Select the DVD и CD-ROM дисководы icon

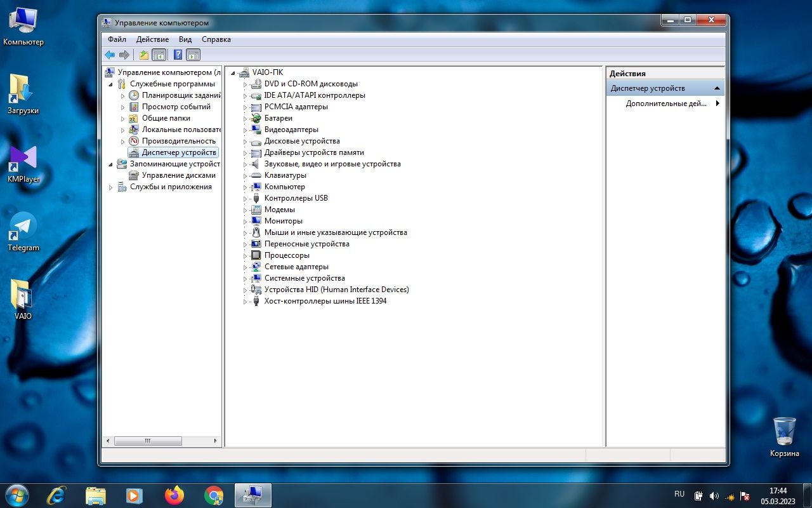256,84
